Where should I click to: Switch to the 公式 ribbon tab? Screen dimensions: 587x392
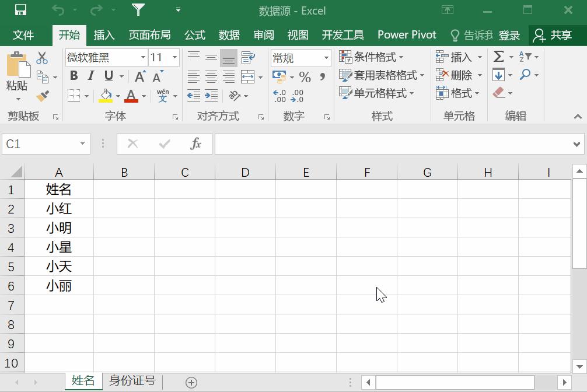coord(195,35)
